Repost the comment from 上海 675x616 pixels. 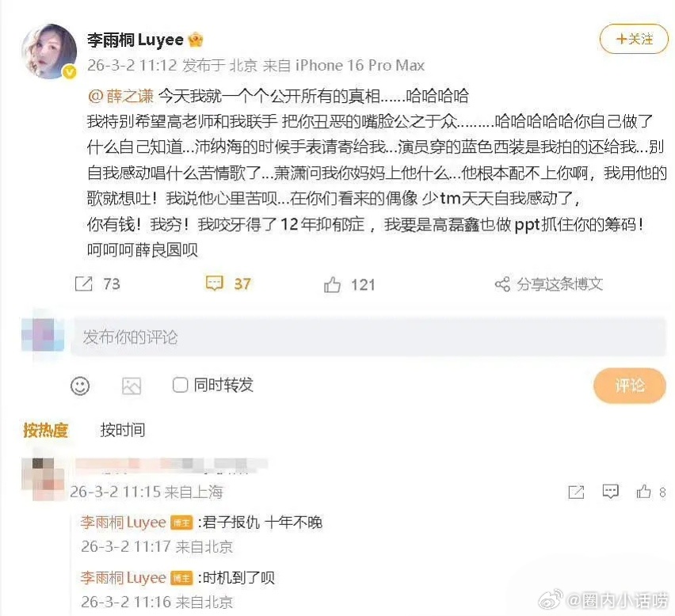click(576, 492)
